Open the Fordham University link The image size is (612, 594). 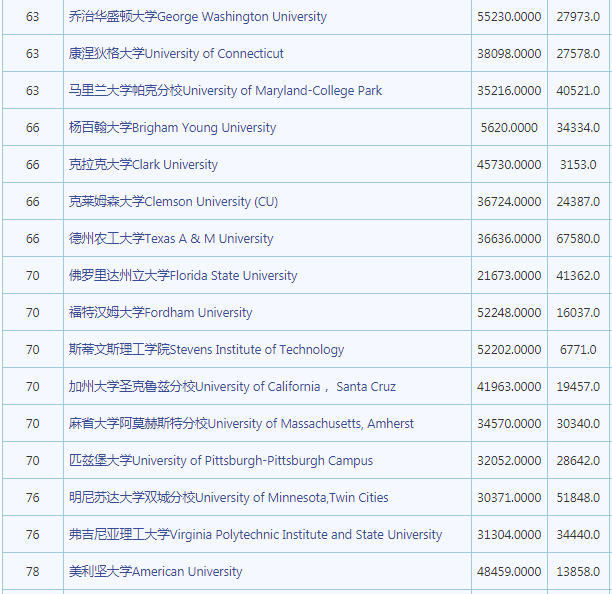[x=160, y=313]
